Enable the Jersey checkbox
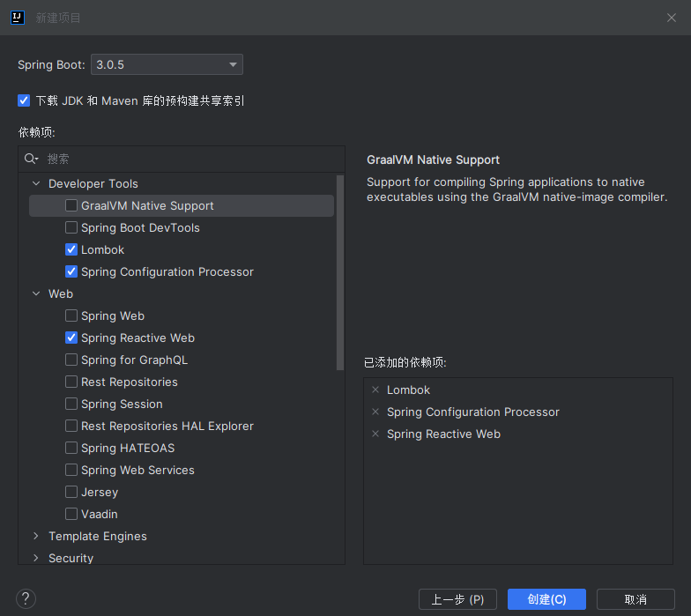Screen dimensions: 691x616 click(71, 492)
